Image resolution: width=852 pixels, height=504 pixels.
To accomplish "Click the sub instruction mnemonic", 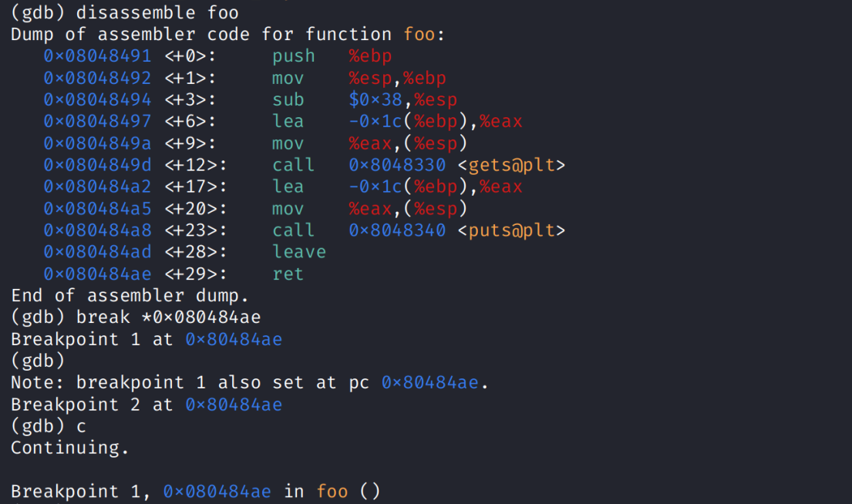I will pos(288,100).
